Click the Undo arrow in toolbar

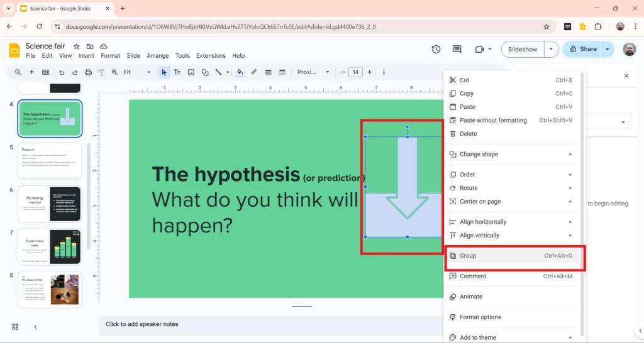(62, 72)
